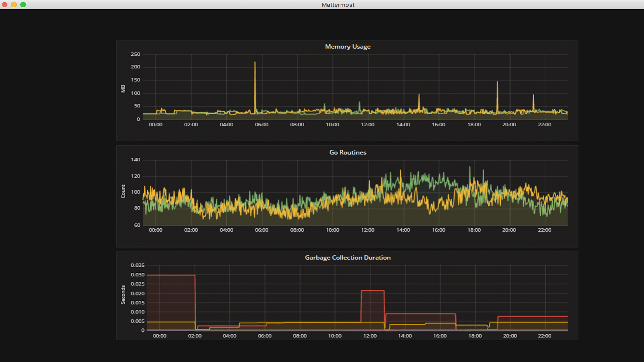Click the red garbage collection peak at 12:00
Image resolution: width=644 pixels, height=362 pixels.
click(x=373, y=291)
